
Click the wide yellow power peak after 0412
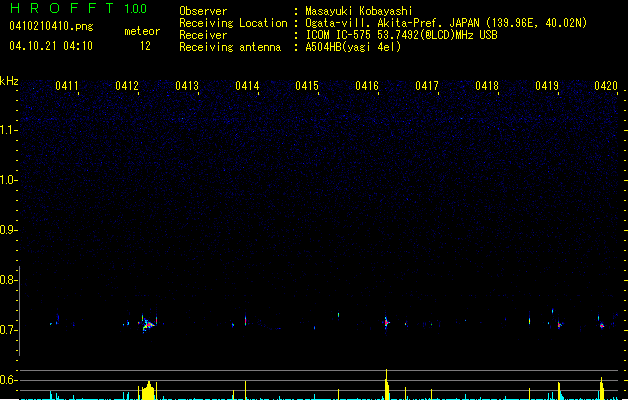tap(148, 390)
